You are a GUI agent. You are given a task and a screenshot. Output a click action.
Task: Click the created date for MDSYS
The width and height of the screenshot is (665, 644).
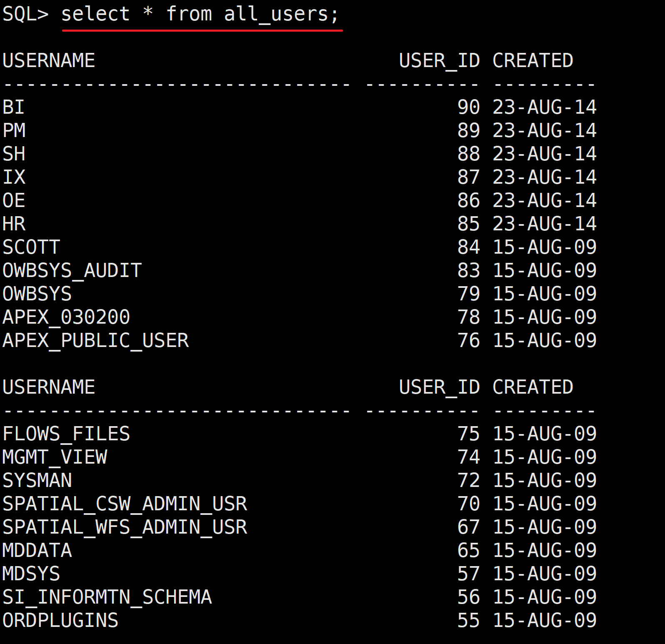click(544, 574)
